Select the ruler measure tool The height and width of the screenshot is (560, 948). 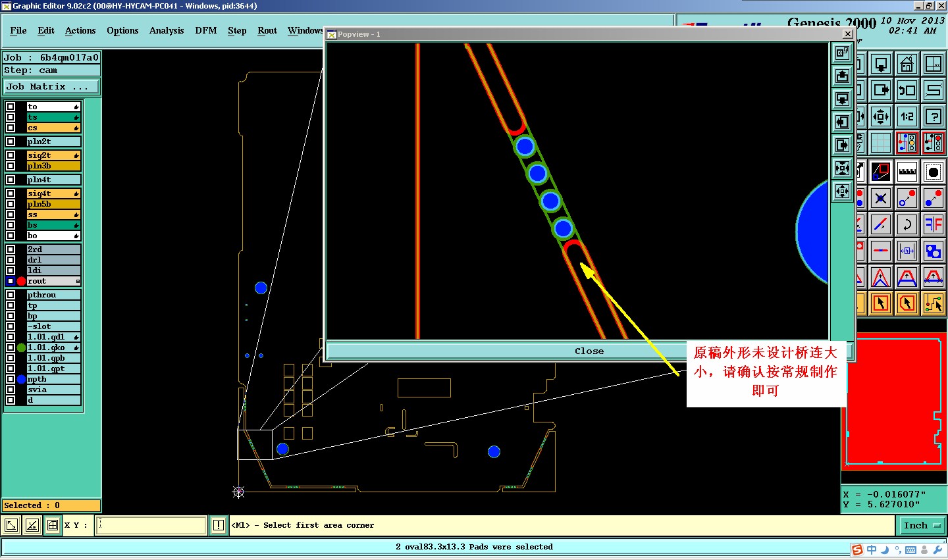[x=907, y=172]
